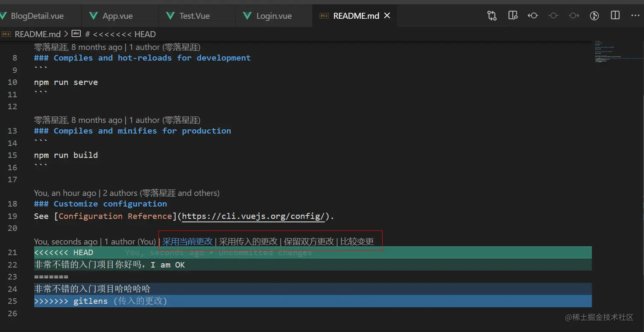Viewport: 644px width, 332px height.
Task: Click the 'npm run serve' line
Action: click(x=66, y=82)
